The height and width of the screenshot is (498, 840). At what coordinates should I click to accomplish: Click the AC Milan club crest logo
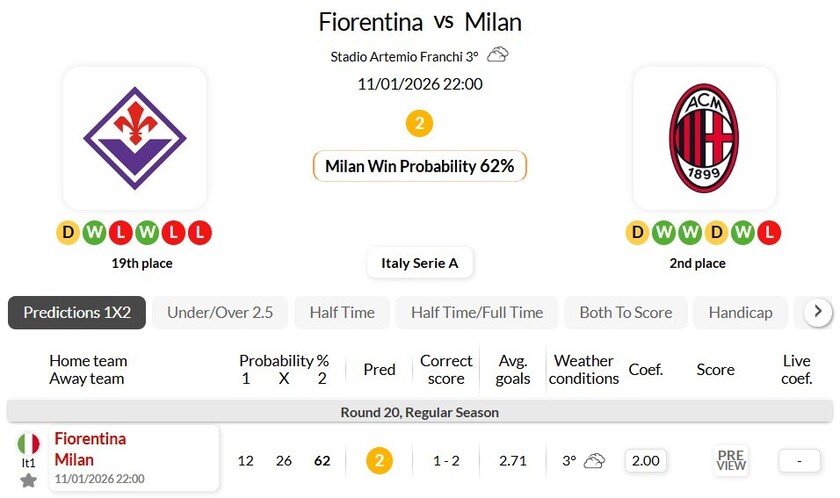point(704,138)
